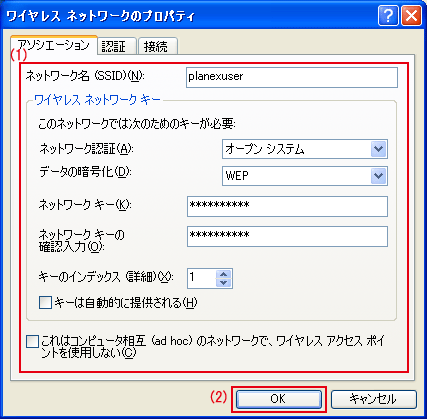Viewport: 428px width, 419px height.
Task: Click the help question mark icon
Action: [388, 16]
